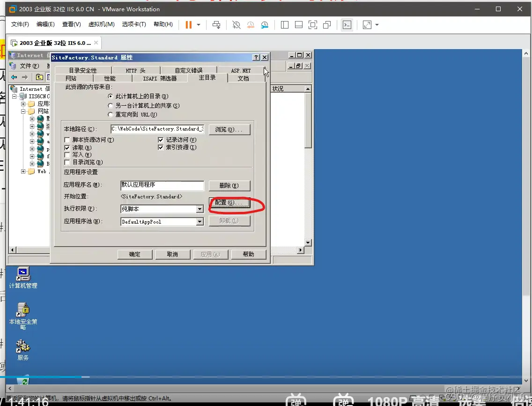This screenshot has width=532, height=406.
Task: Toggle the thumbnail bar layout icon
Action: [x=299, y=25]
